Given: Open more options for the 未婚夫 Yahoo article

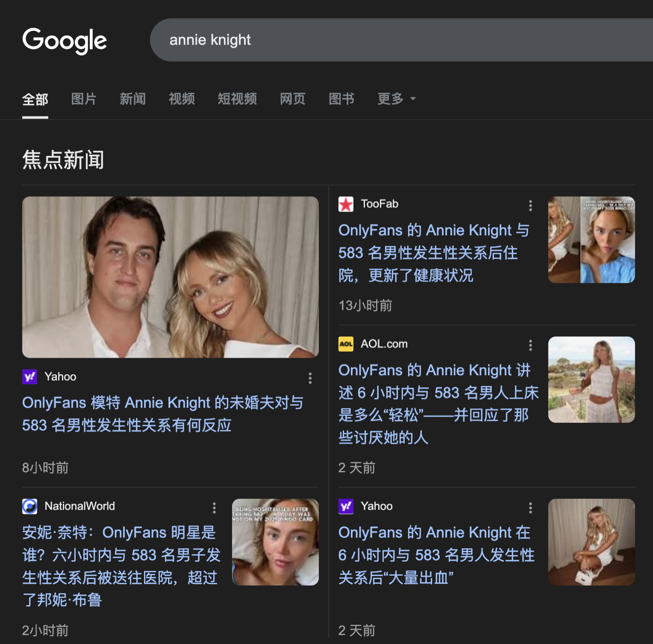Looking at the screenshot, I should pos(310,378).
